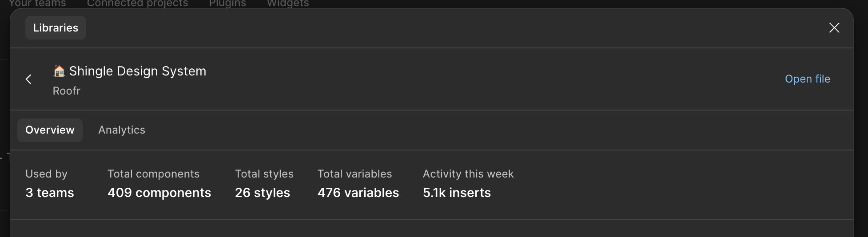Select the Widgets tab behind the modal
Image resolution: width=868 pixels, height=237 pixels.
pyautogui.click(x=288, y=4)
